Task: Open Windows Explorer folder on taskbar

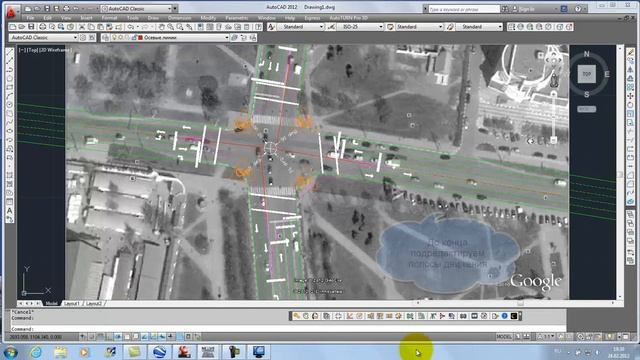Action: [60, 351]
